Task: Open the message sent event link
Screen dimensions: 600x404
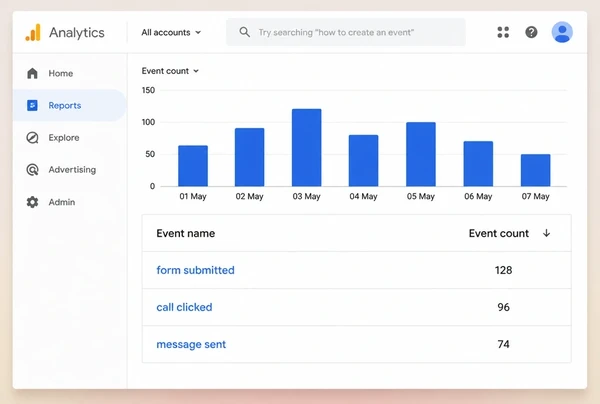Action: pos(191,344)
